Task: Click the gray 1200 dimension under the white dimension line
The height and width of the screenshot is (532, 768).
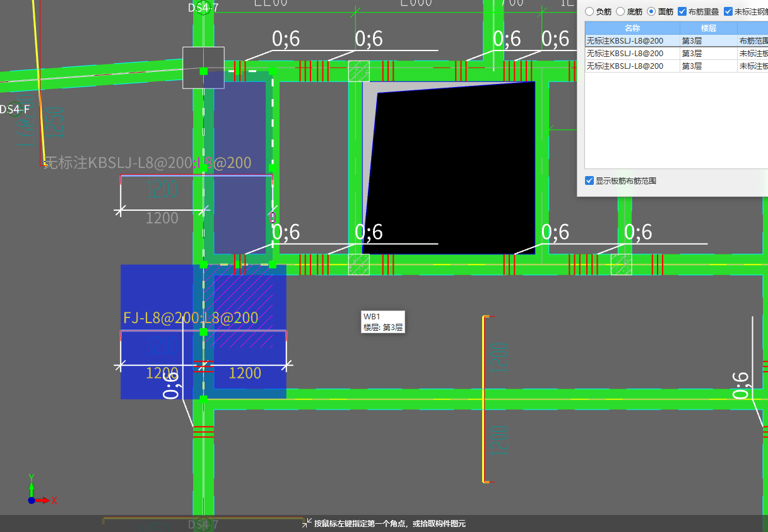Action: click(162, 218)
